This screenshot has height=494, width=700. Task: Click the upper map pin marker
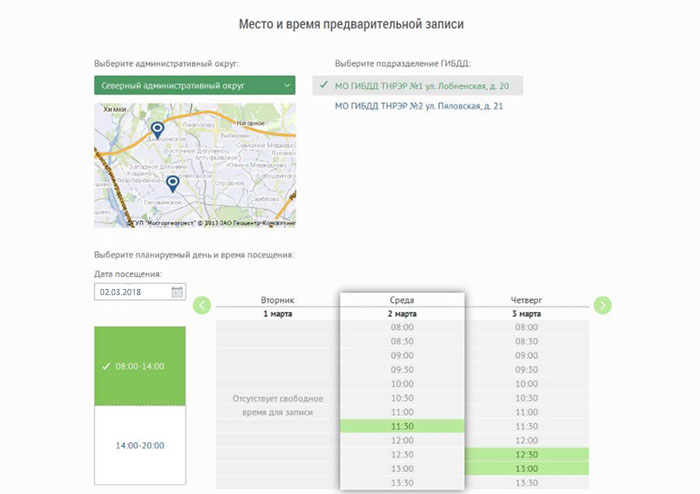tap(157, 130)
